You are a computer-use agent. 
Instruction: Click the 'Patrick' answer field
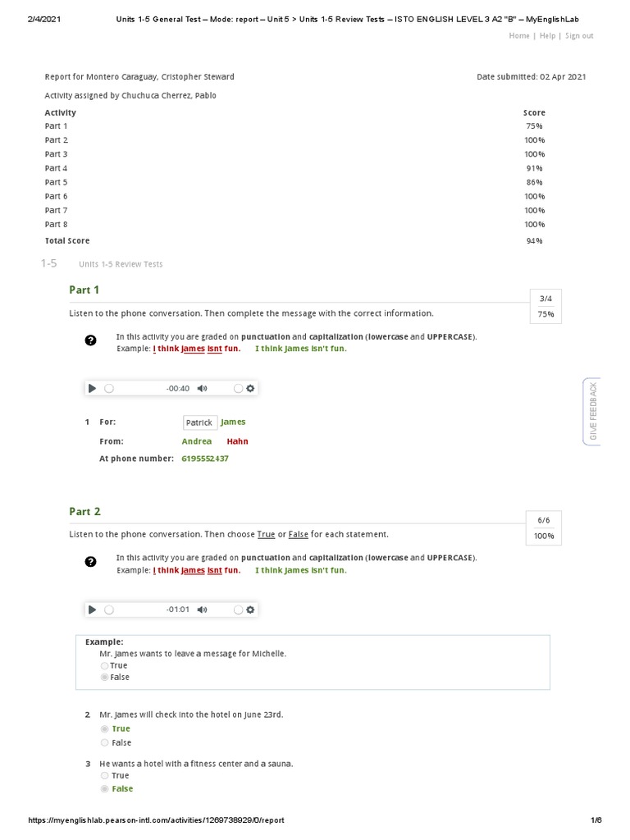coord(199,422)
